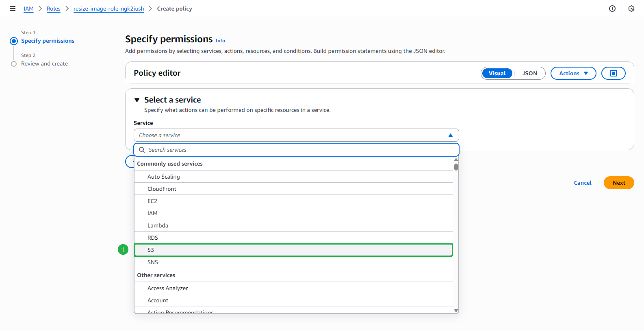
Task: Select IAM in the service list
Action: 293,213
